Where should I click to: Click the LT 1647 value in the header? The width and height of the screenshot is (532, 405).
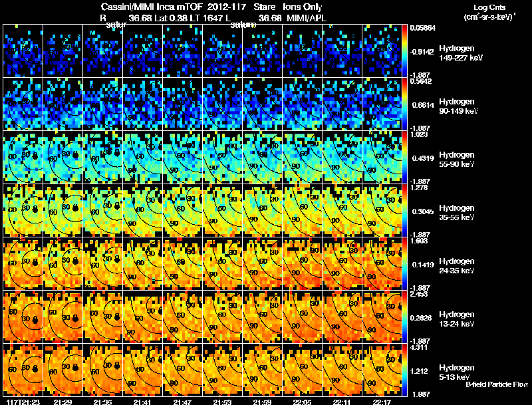[x=206, y=18]
